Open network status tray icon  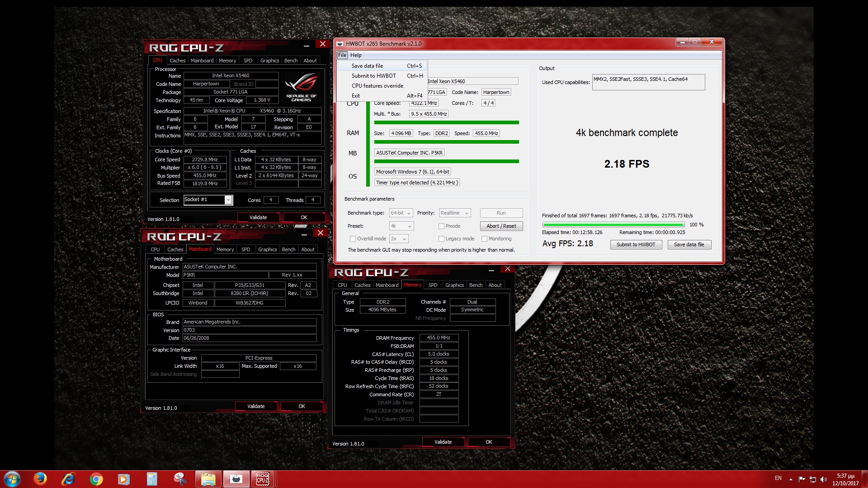tap(812, 479)
